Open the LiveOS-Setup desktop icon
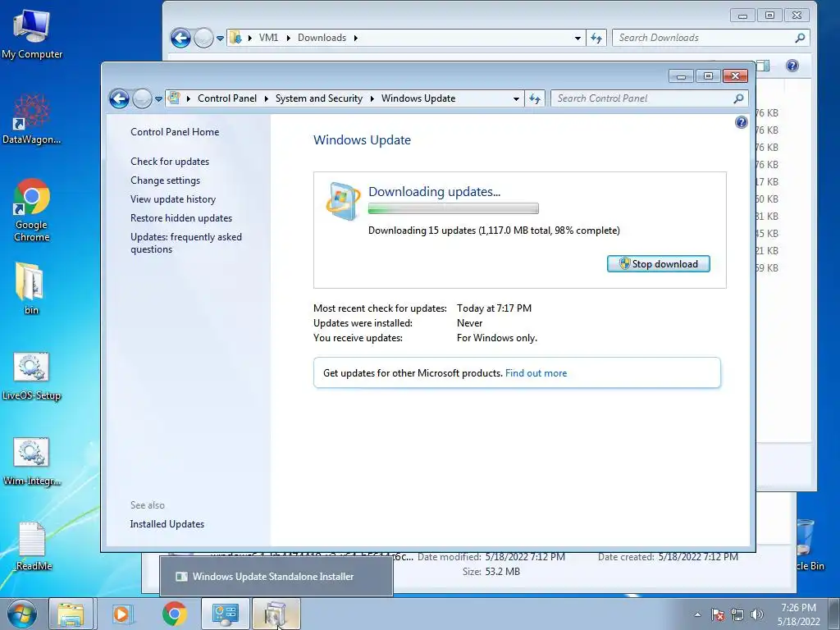The height and width of the screenshot is (630, 840). [32, 376]
